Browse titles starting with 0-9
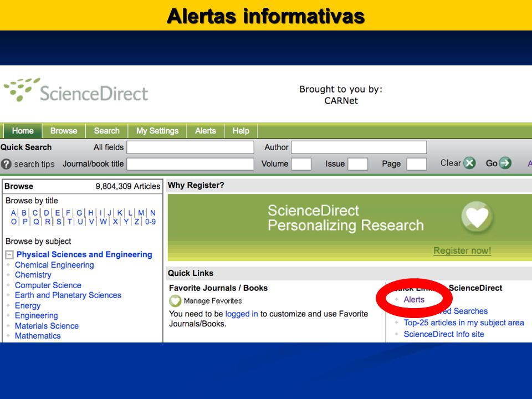This screenshot has height=399, width=532. tap(150, 222)
